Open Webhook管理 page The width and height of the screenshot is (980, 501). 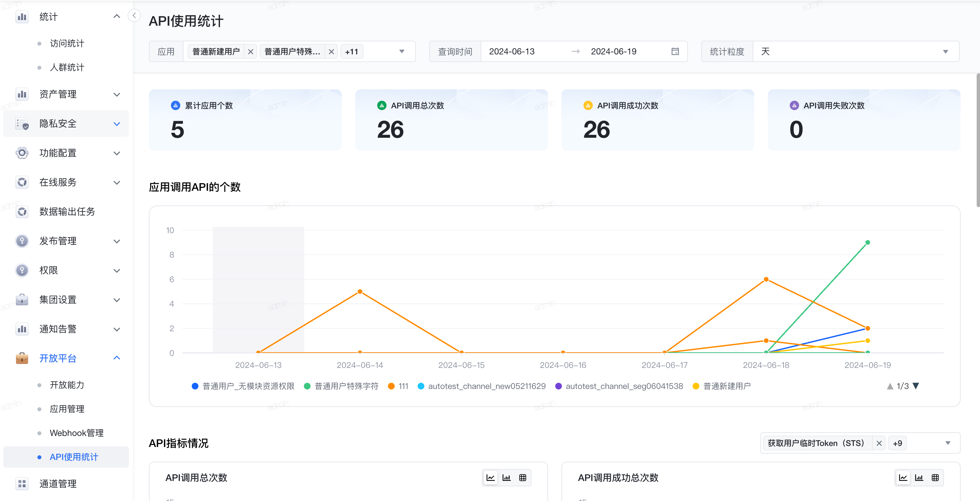(x=76, y=433)
